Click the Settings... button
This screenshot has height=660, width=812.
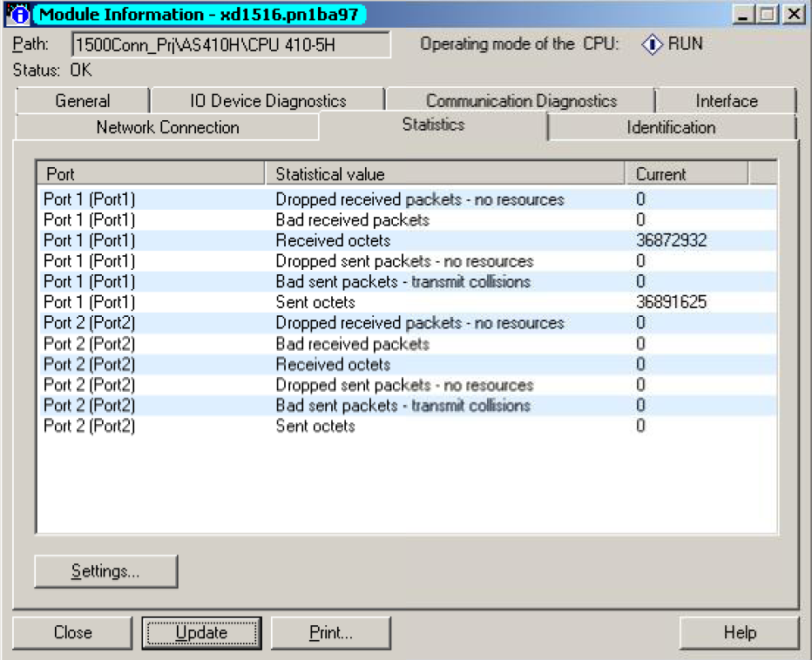pyautogui.click(x=105, y=571)
